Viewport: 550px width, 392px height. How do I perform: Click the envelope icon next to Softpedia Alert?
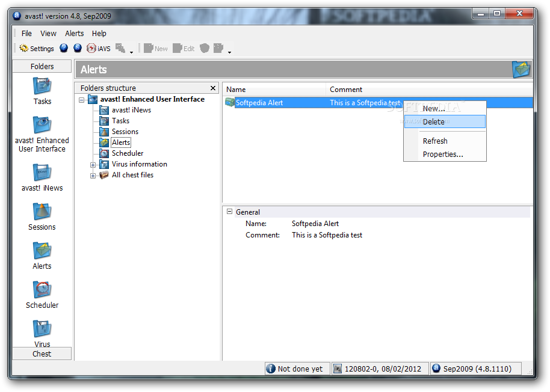pyautogui.click(x=230, y=103)
